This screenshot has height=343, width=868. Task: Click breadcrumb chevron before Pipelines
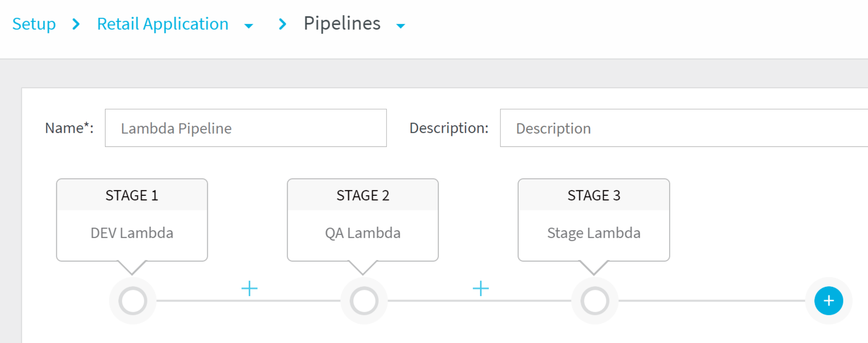[283, 24]
